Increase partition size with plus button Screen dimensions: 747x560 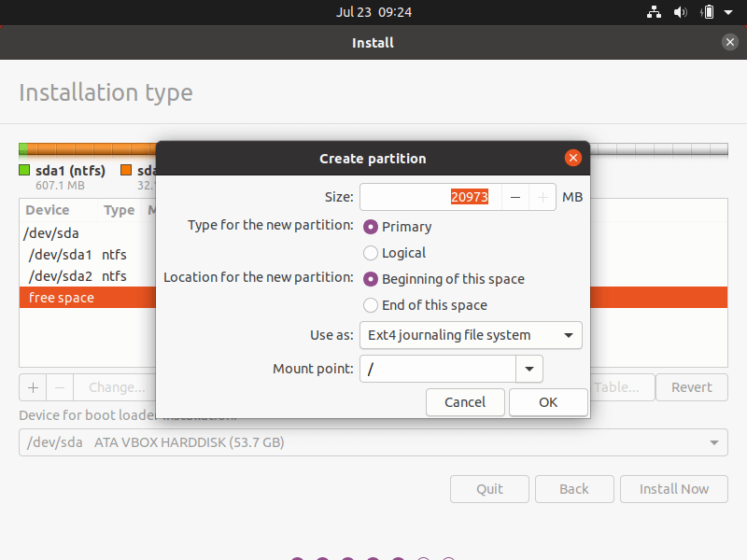[x=543, y=197]
